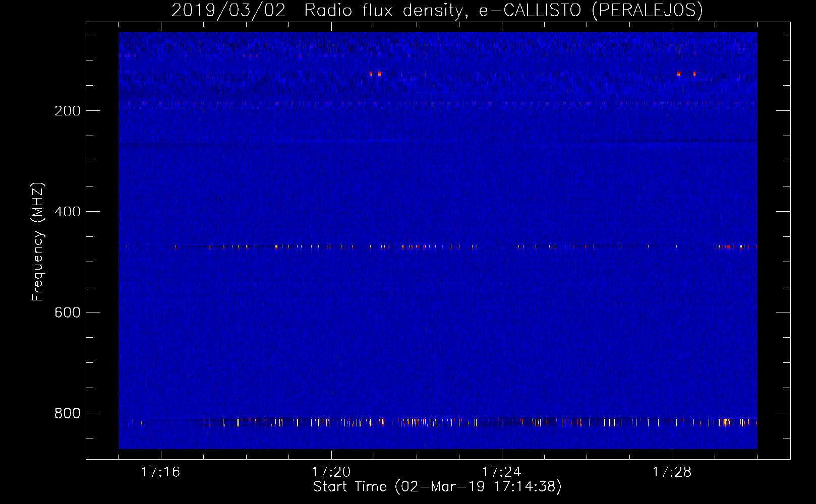
Task: Click the 17:28 time tick label
Action: coord(672,472)
